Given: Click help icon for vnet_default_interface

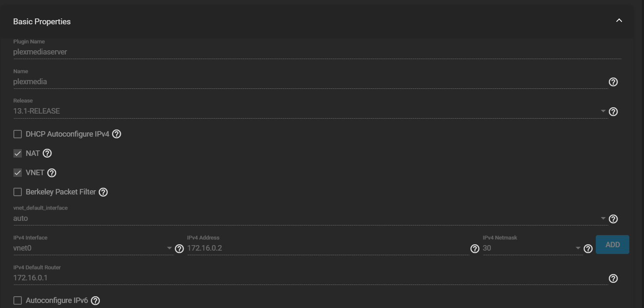Looking at the screenshot, I should point(613,219).
